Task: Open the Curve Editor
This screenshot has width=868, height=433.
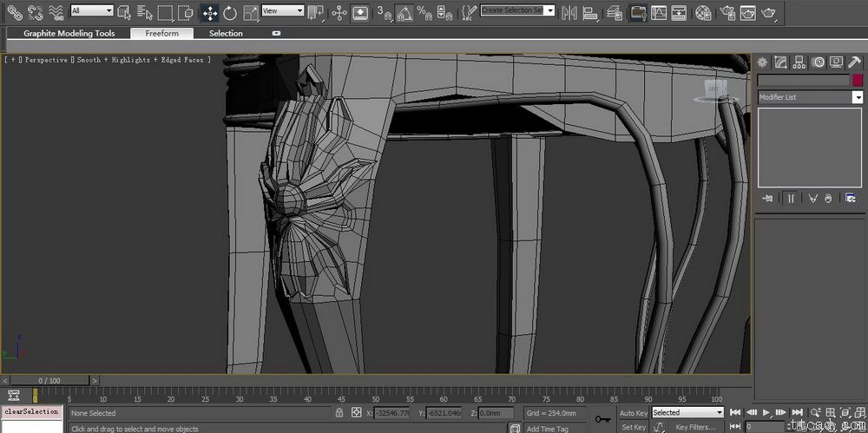Action: pyautogui.click(x=659, y=12)
